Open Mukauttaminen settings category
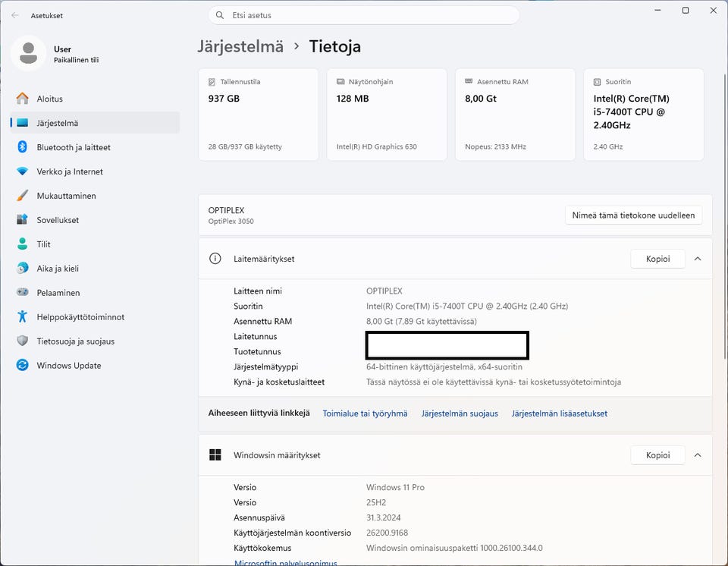This screenshot has height=566, width=728. (95, 195)
